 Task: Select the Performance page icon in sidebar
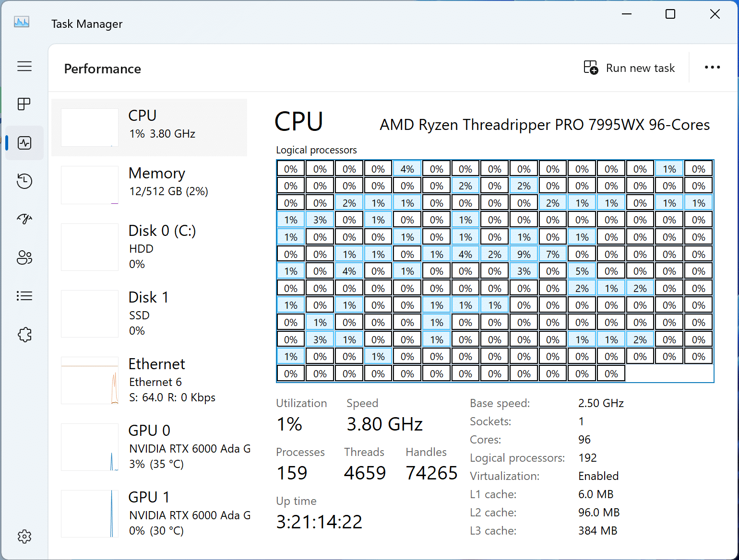click(24, 143)
